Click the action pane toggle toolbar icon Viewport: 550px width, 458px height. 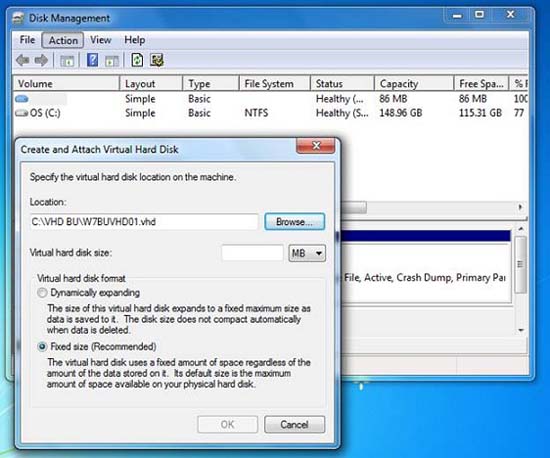112,61
